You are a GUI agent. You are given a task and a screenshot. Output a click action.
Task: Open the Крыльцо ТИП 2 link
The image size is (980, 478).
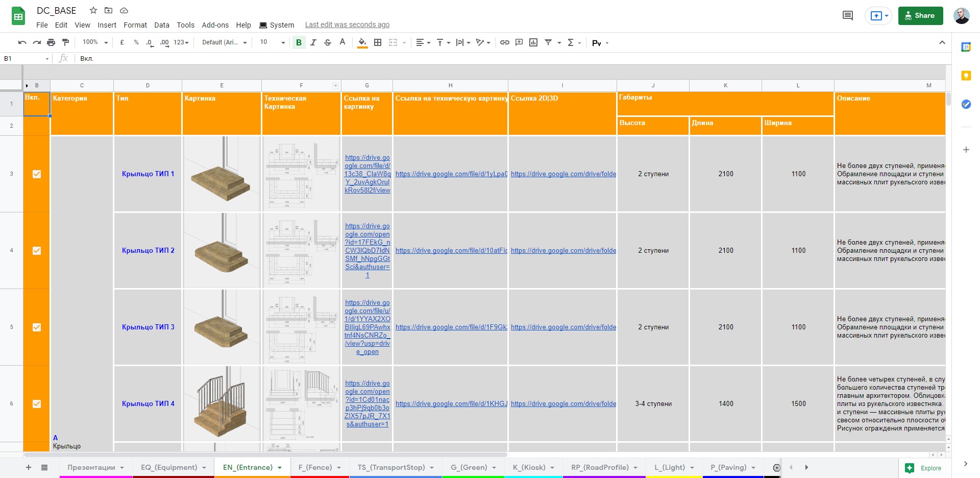click(x=148, y=250)
